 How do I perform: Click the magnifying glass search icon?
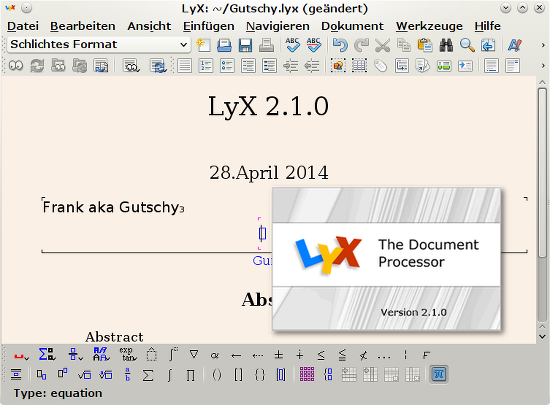tap(467, 45)
